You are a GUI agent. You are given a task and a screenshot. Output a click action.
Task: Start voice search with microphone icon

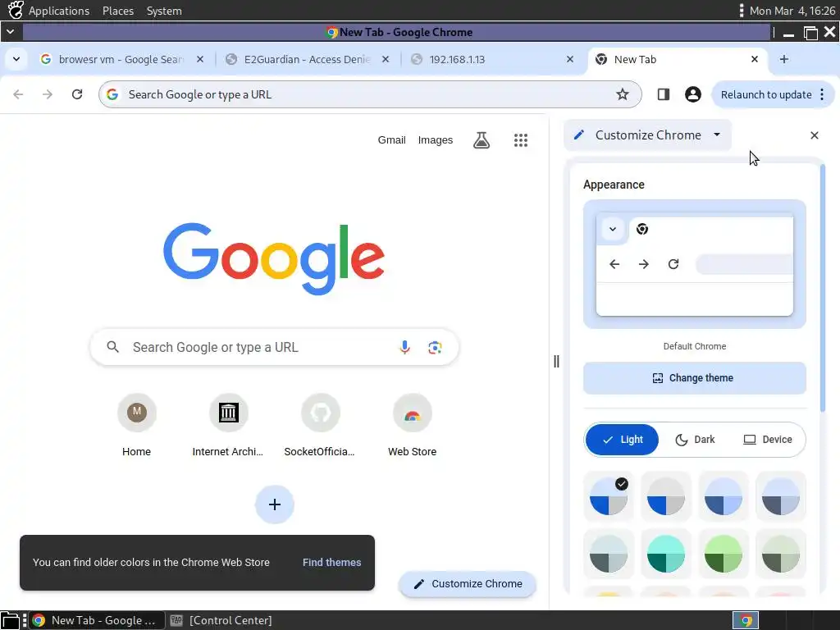[404, 347]
